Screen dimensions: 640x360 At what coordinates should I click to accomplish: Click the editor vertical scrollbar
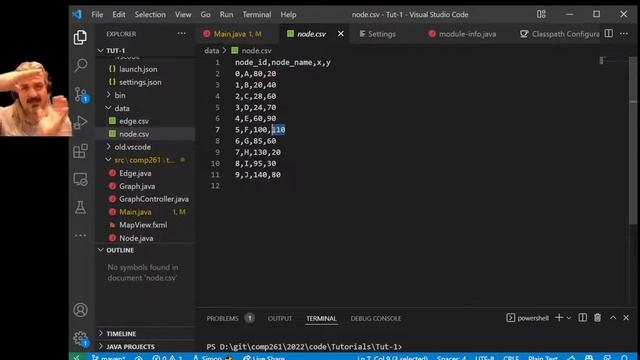633,141
